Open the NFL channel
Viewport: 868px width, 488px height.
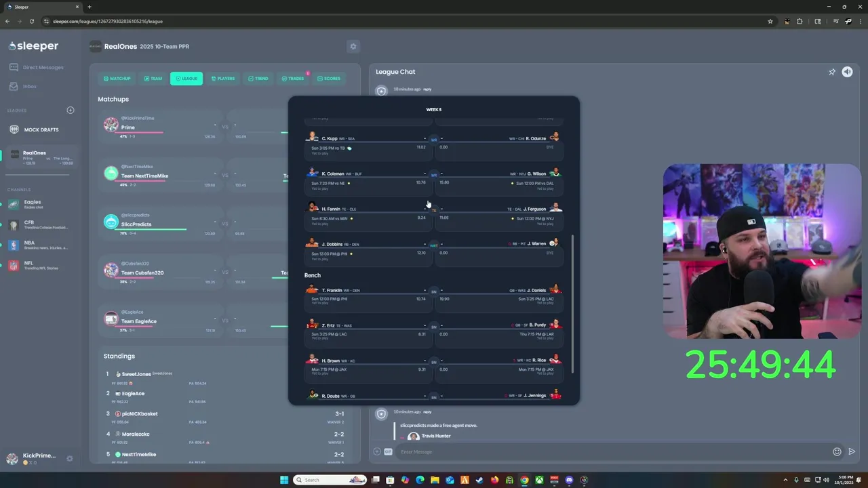click(37, 265)
